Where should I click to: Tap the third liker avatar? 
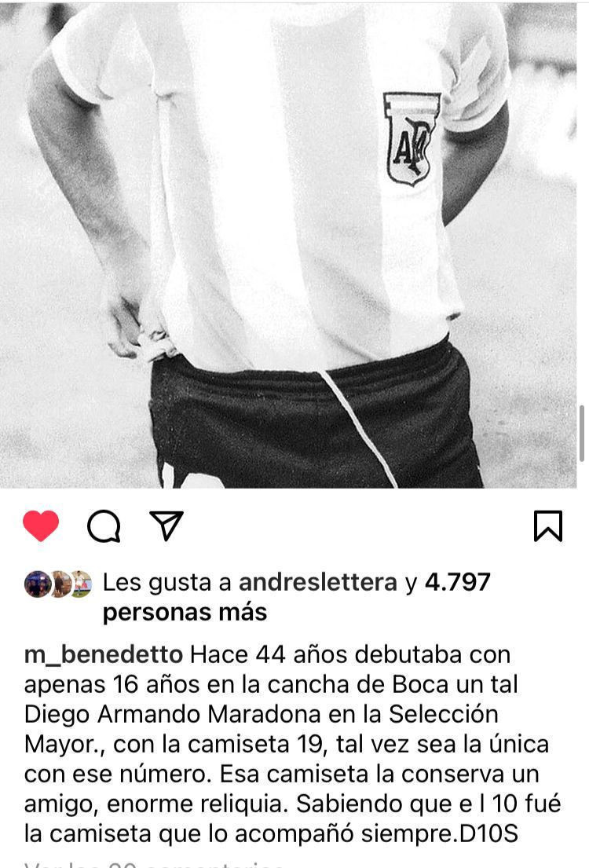tap(80, 584)
